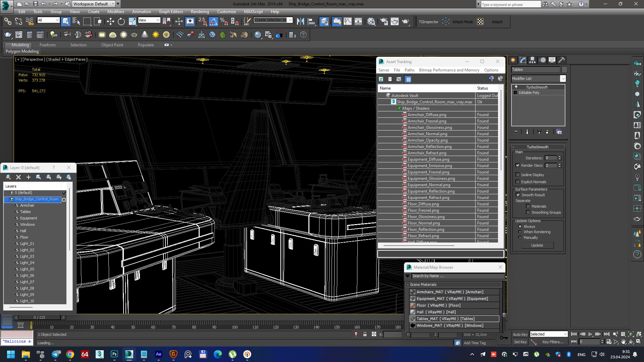Click the Attach Mode button
Image resolution: width=644 pixels, height=362 pixels.
pos(462,22)
